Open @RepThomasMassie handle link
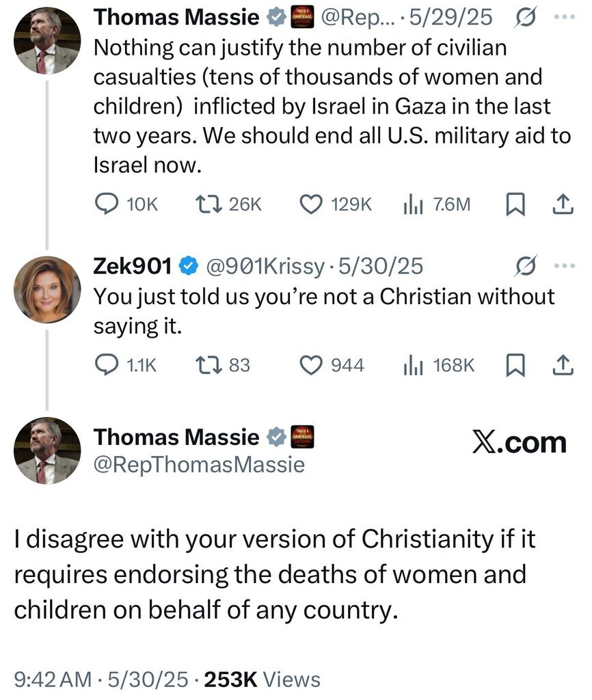 coord(199,466)
